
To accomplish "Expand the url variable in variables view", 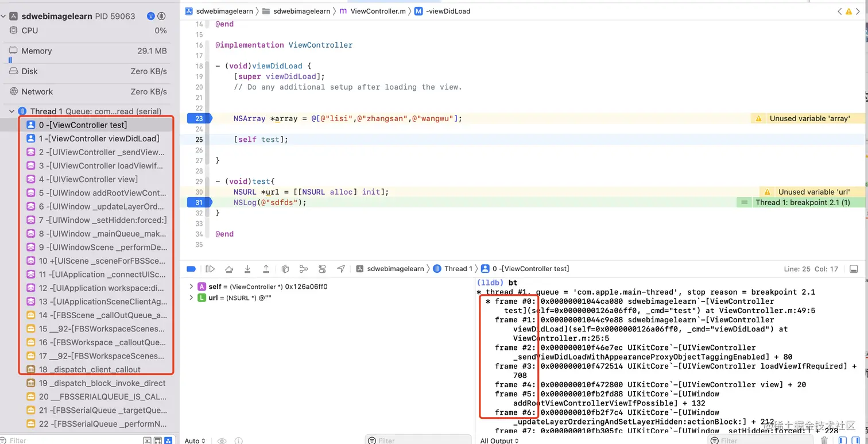I will (191, 298).
